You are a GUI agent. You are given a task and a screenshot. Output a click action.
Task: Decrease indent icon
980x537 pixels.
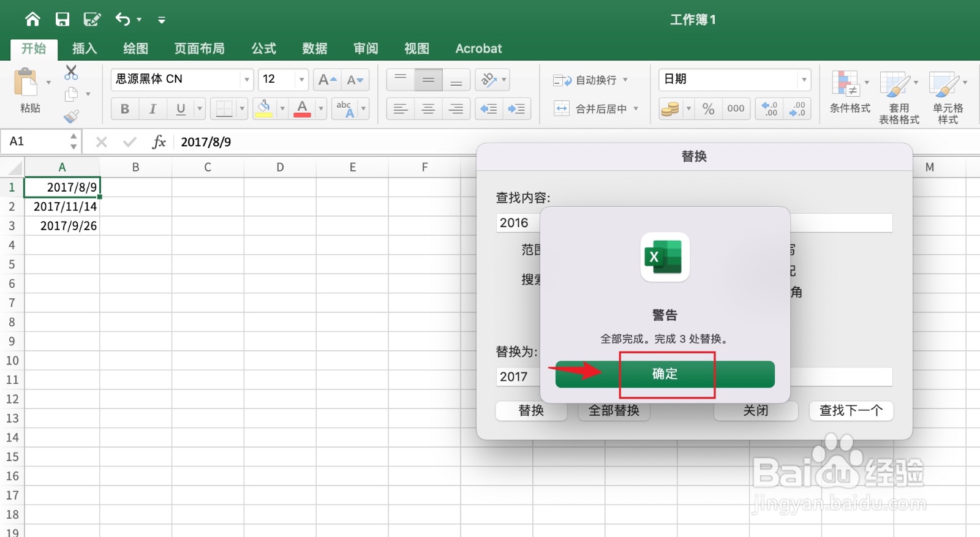click(x=489, y=109)
